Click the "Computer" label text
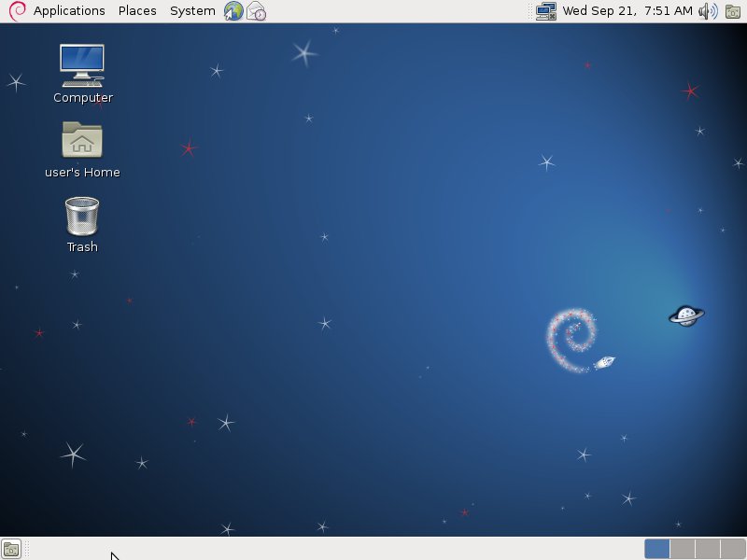The width and height of the screenshot is (747, 560). 83,98
